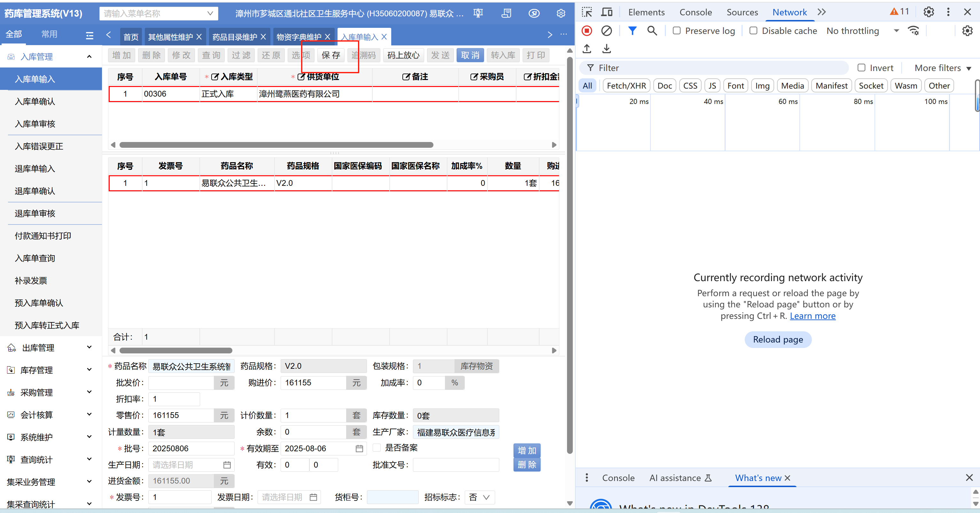Click the 批号 input field

pos(191,448)
